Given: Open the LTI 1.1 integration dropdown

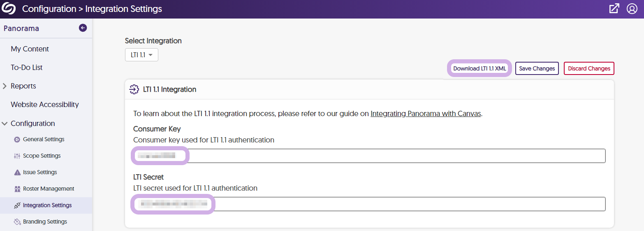Looking at the screenshot, I should (x=141, y=55).
